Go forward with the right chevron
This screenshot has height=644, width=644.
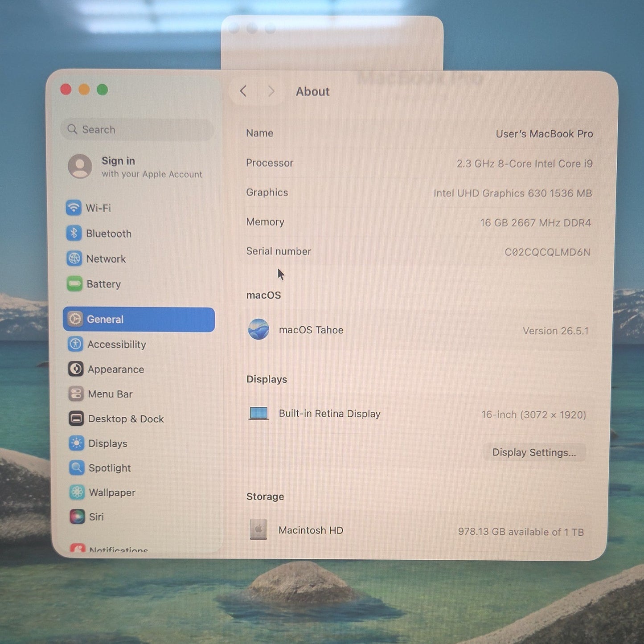pyautogui.click(x=271, y=91)
